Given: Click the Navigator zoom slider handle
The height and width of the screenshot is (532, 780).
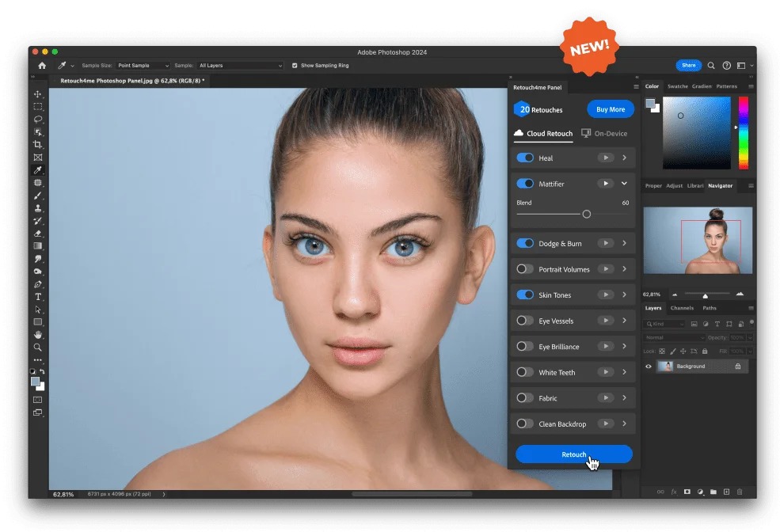Looking at the screenshot, I should point(706,296).
